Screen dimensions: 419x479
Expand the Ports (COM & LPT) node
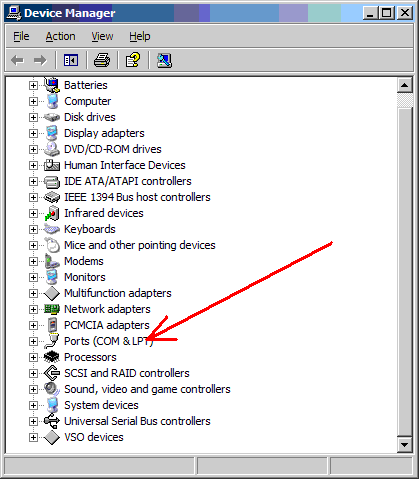[x=33, y=341]
